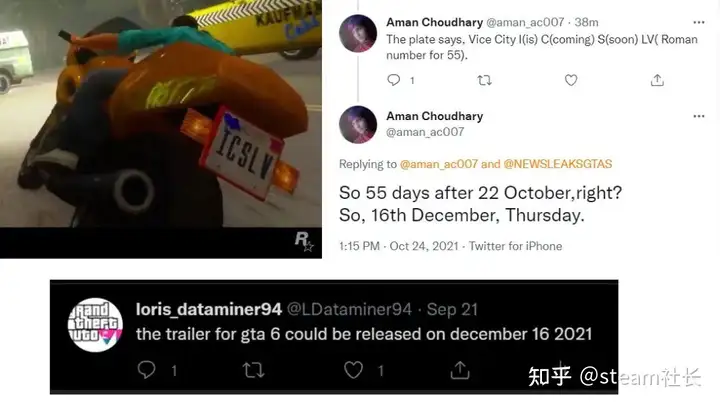Share loris_dataminer94's tweet
Viewport: 720px width, 407px height.
[460, 369]
